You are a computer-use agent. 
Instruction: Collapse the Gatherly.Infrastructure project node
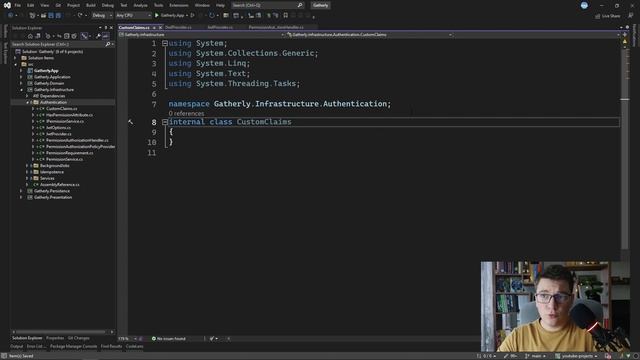pyautogui.click(x=22, y=90)
